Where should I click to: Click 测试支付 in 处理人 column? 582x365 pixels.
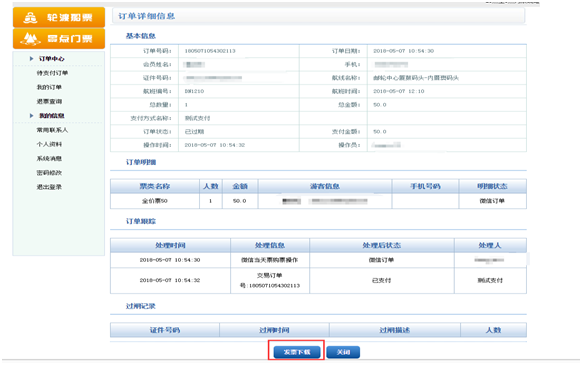490,280
